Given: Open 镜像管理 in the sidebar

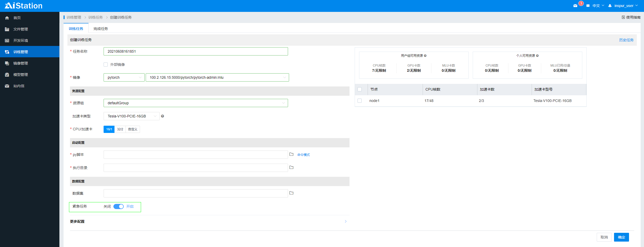Looking at the screenshot, I should pyautogui.click(x=21, y=63).
